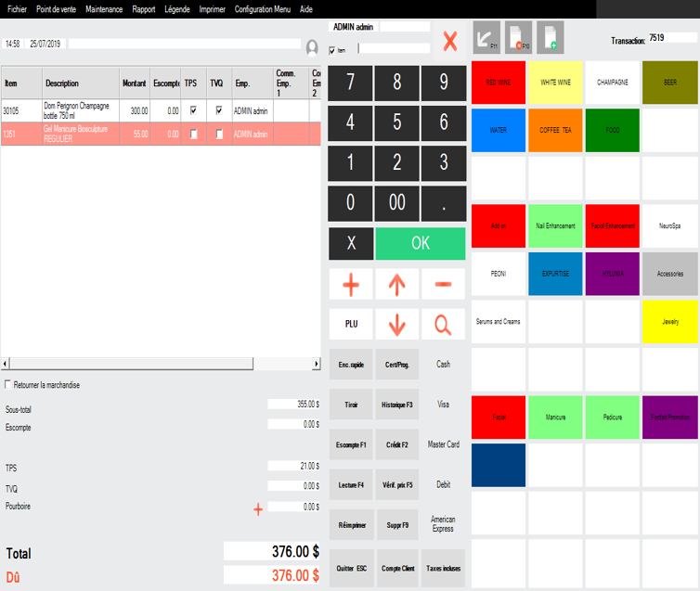700x591 pixels.
Task: Click the Lecture F4 button
Action: pyautogui.click(x=351, y=485)
